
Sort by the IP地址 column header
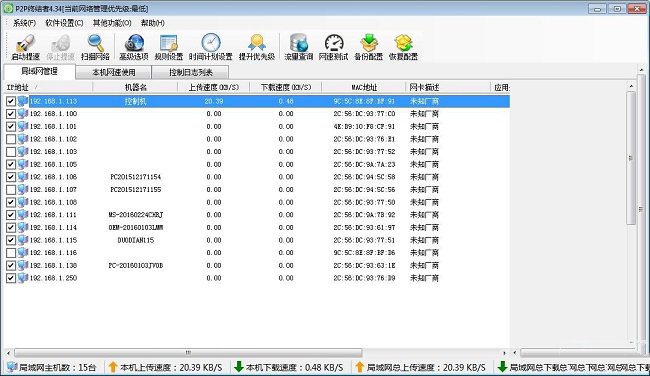[48, 87]
